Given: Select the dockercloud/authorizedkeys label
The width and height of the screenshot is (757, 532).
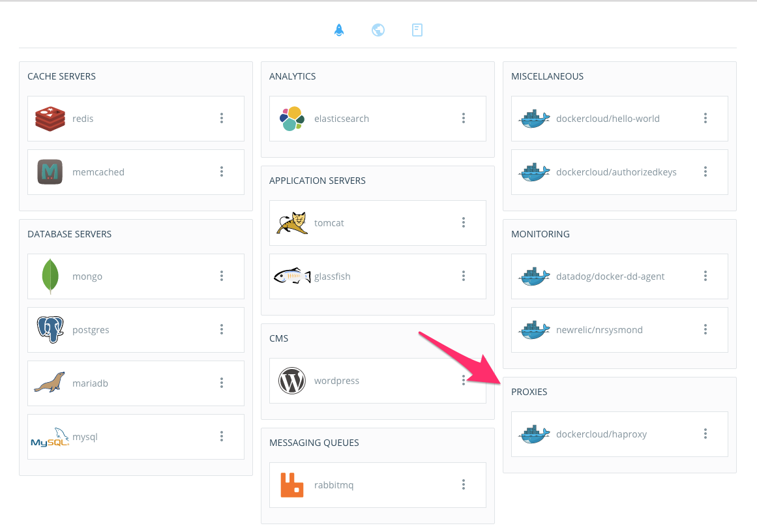Looking at the screenshot, I should tap(616, 172).
